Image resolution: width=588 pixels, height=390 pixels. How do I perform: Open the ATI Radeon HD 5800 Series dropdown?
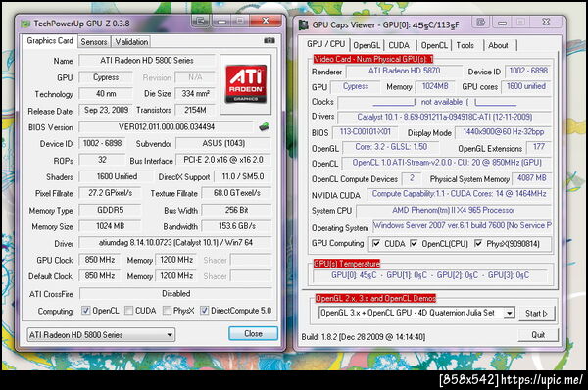point(101,334)
